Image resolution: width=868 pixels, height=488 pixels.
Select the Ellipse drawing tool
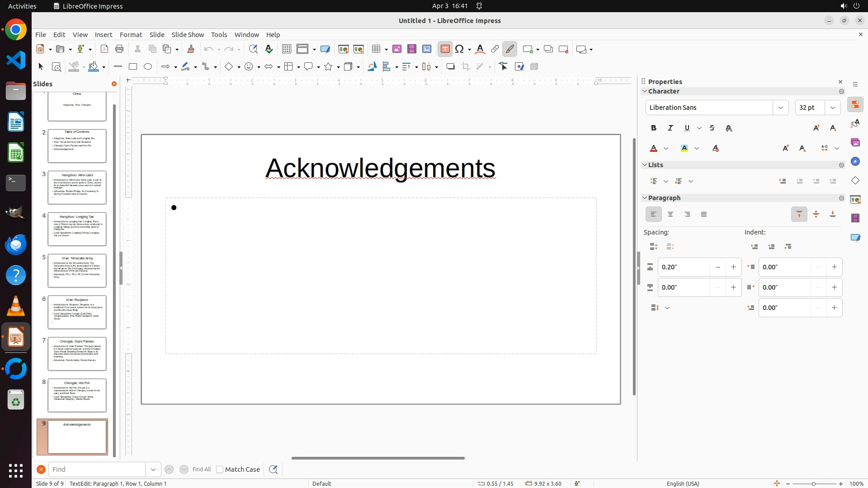coord(148,67)
